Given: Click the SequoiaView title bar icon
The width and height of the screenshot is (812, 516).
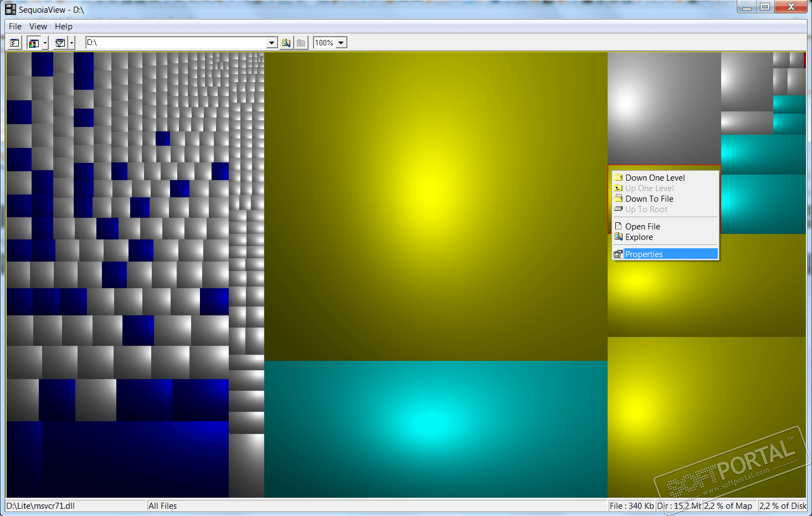Looking at the screenshot, I should [x=11, y=9].
